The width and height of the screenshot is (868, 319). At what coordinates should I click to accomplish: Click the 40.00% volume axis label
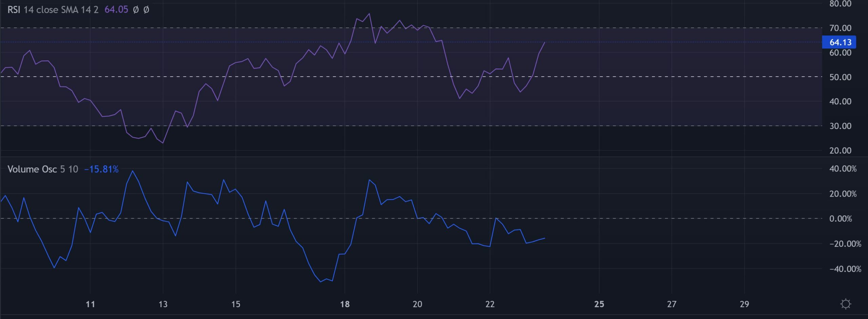coord(843,169)
